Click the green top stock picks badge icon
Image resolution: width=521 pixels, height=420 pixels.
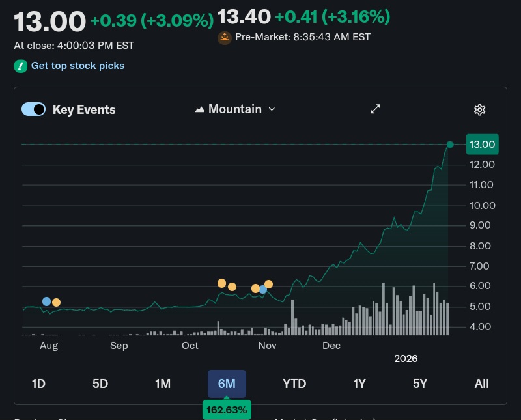coord(21,66)
